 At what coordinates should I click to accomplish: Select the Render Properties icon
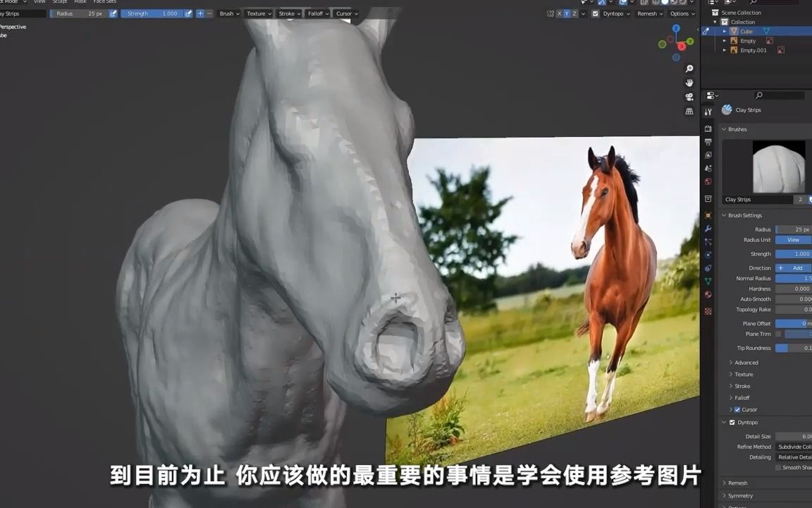coord(708,129)
